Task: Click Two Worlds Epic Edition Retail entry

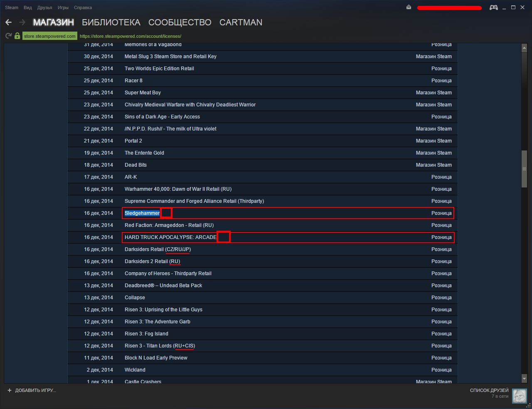Action: click(x=159, y=69)
